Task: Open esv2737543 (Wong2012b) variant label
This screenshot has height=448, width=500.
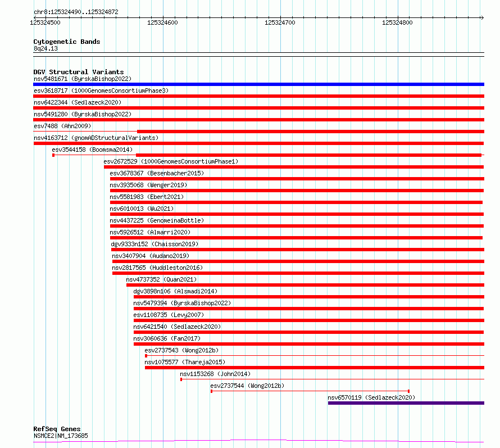Action: [x=181, y=350]
